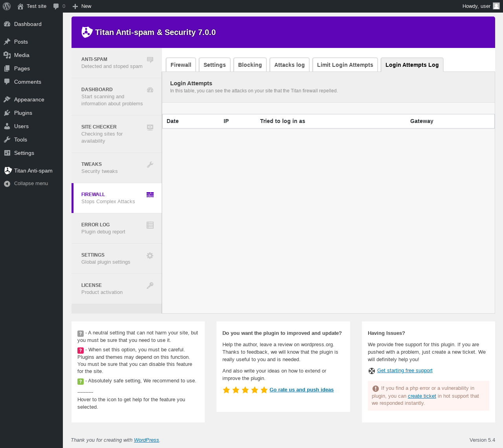Screen dimensions: 503x448
Task: Click the Pages icon in sidebar
Action: pos(7,68)
